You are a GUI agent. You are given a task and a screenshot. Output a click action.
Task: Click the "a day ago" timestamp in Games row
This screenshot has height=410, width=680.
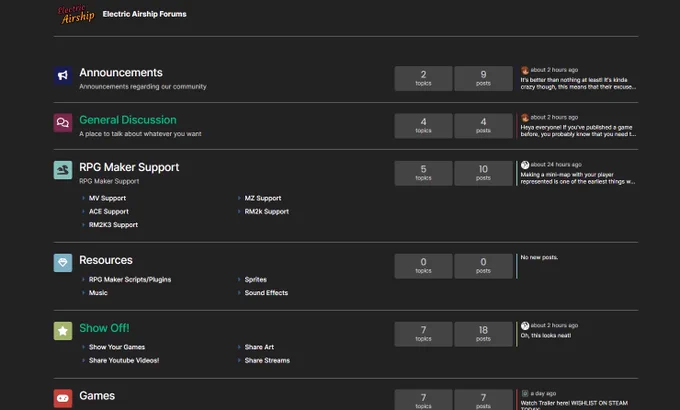(543, 394)
